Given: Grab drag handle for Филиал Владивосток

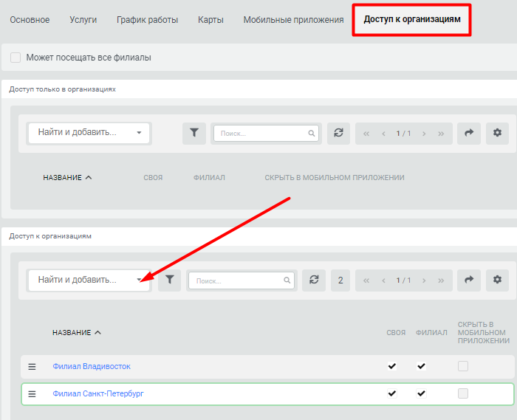Looking at the screenshot, I should [x=32, y=367].
